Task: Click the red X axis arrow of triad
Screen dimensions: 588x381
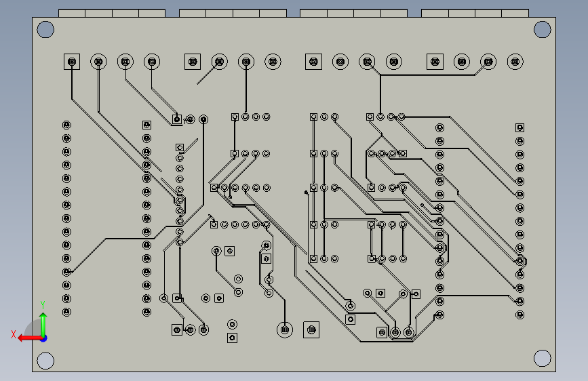Action: (29, 338)
